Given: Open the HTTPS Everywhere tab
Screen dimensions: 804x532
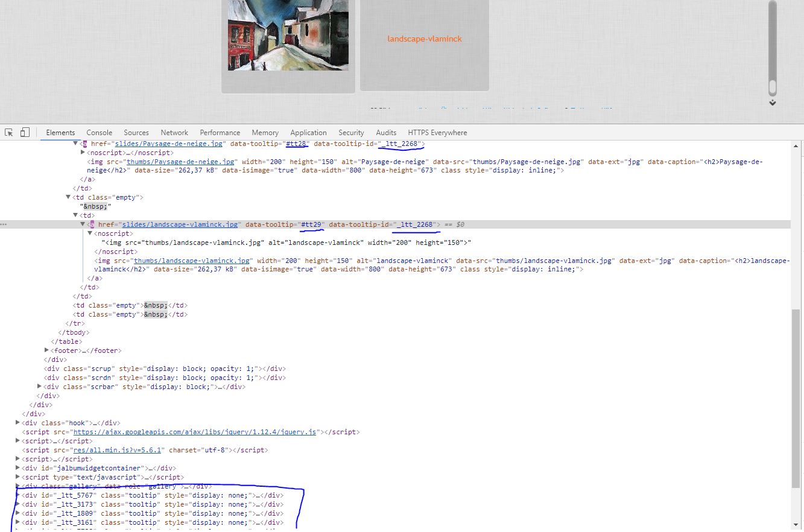Looking at the screenshot, I should tap(437, 133).
